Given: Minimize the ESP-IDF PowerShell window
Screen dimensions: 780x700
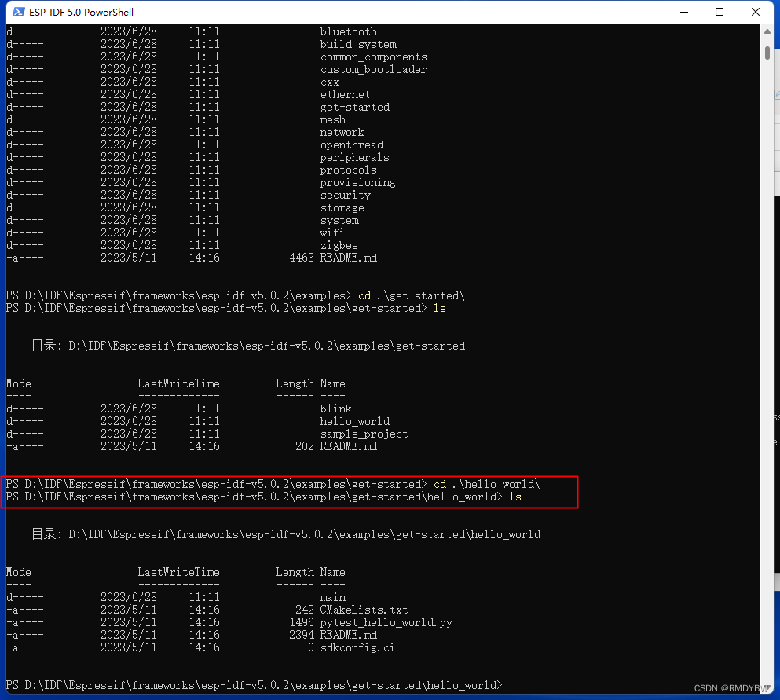Looking at the screenshot, I should [684, 12].
